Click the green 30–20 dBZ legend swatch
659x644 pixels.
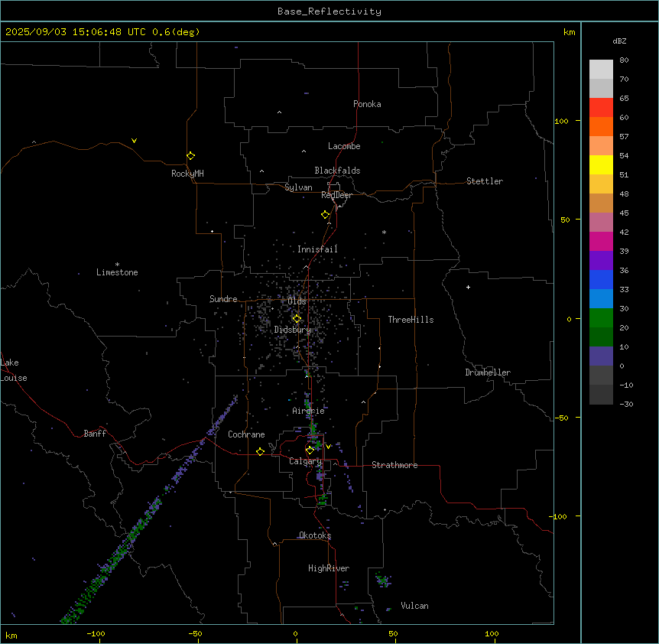[601, 318]
